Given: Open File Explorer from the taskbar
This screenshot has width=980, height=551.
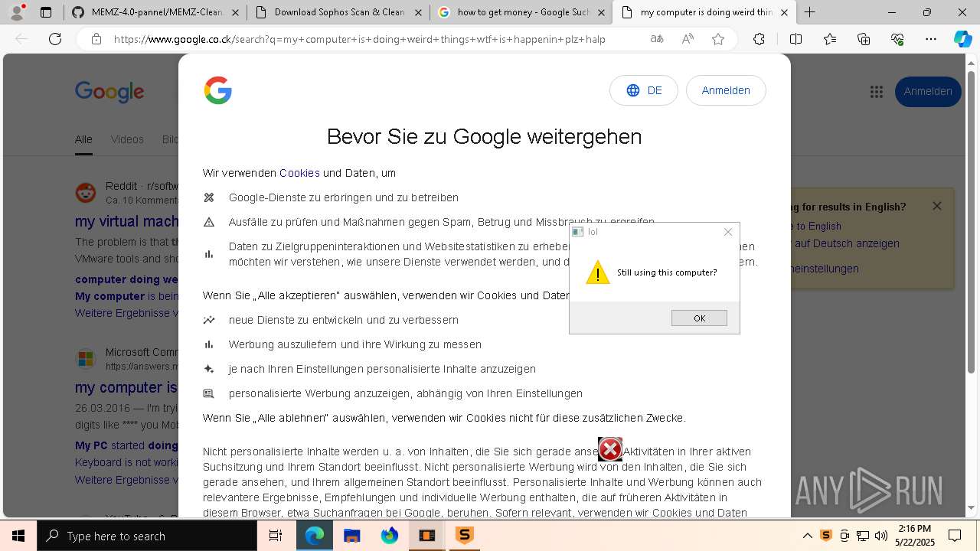Looking at the screenshot, I should pyautogui.click(x=352, y=536).
